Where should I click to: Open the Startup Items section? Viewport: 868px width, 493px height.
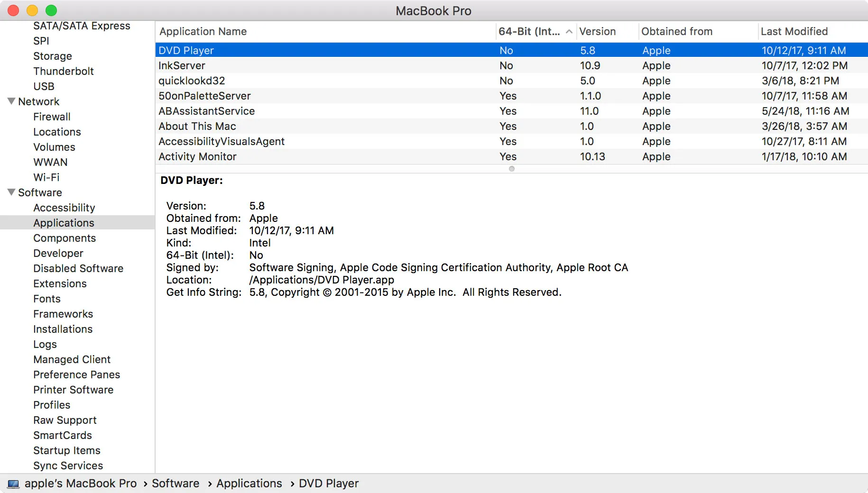click(66, 450)
